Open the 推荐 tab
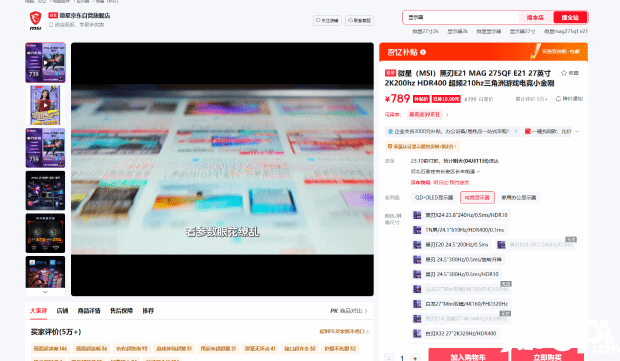Viewport: 620px width, 361px height. (x=148, y=311)
